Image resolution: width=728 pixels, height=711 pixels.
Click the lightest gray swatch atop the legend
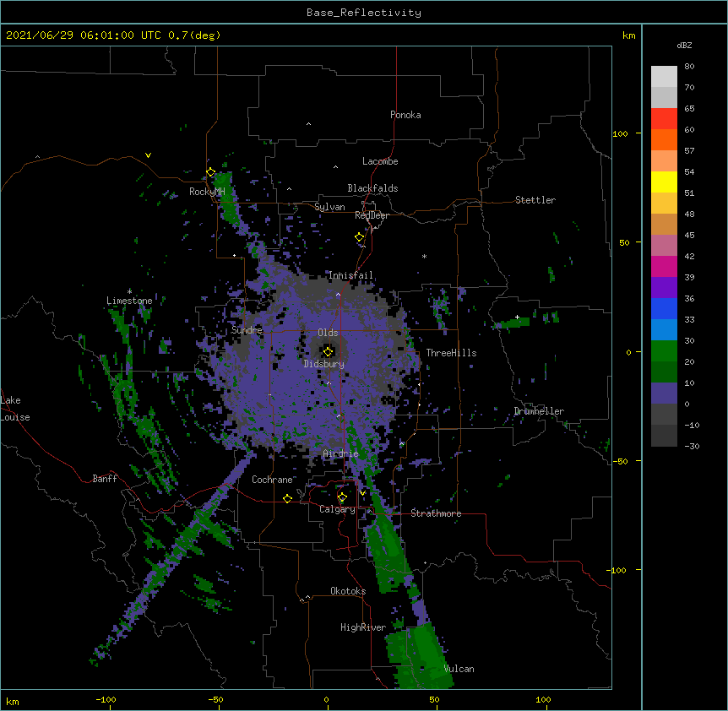tap(664, 77)
